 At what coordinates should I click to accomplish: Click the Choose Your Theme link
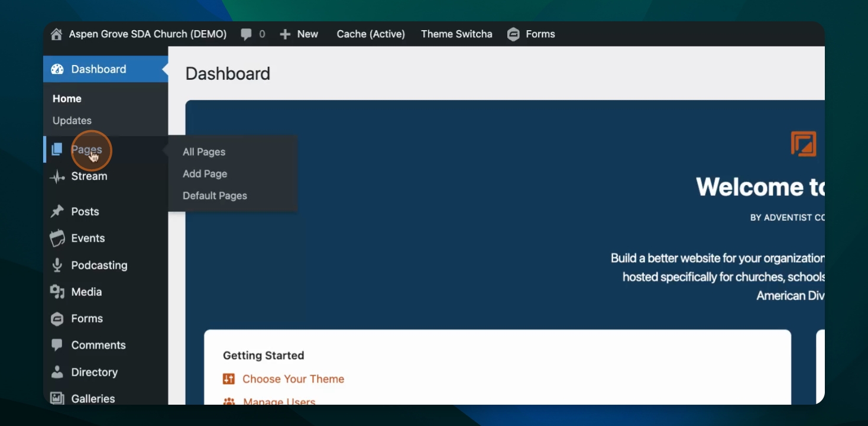pos(293,379)
